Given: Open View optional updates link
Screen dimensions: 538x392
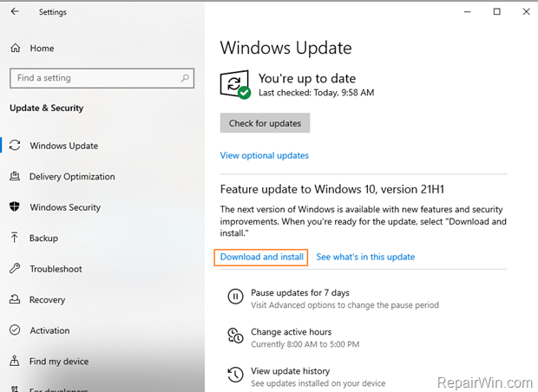Looking at the screenshot, I should (x=264, y=156).
